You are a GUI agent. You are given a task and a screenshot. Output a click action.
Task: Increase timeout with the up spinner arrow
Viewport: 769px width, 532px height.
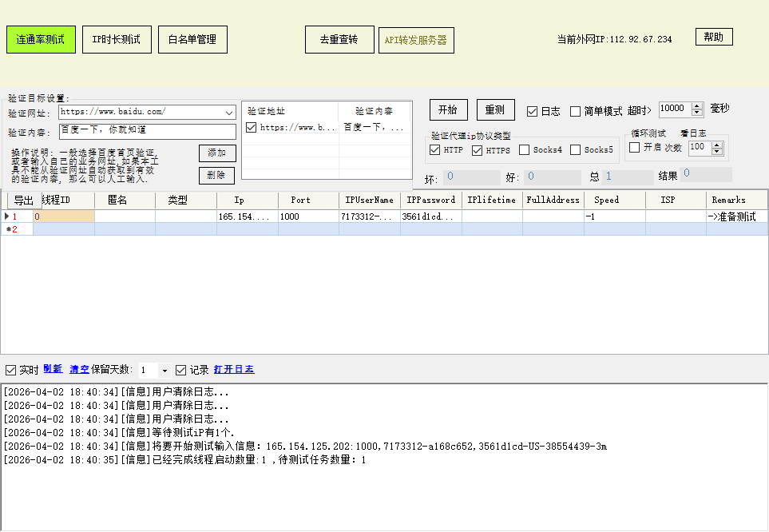(x=697, y=105)
